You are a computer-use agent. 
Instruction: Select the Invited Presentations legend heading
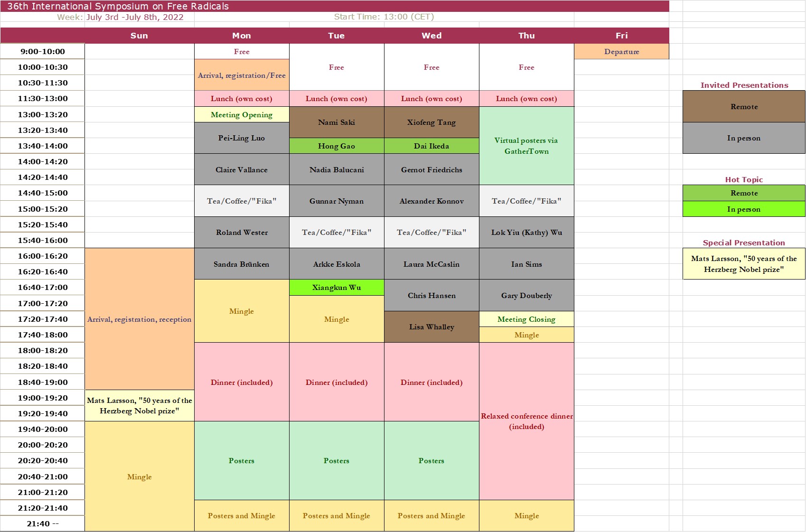(744, 85)
